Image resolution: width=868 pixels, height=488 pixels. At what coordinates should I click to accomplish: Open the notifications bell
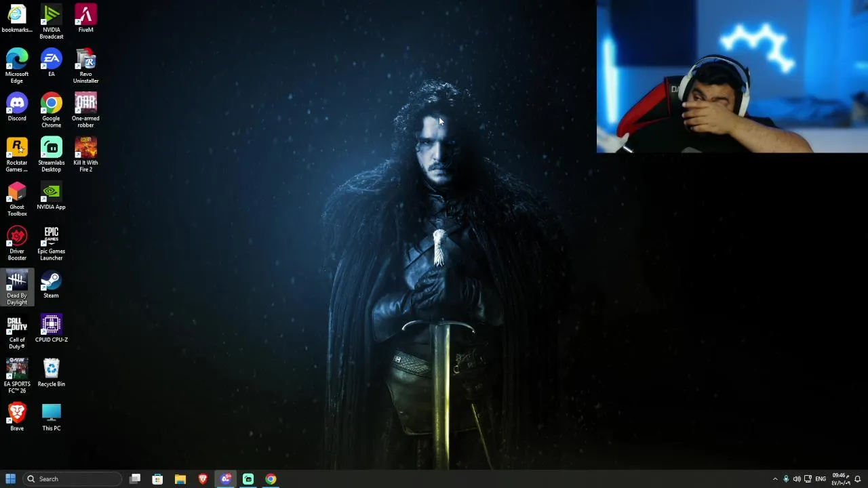click(x=858, y=479)
